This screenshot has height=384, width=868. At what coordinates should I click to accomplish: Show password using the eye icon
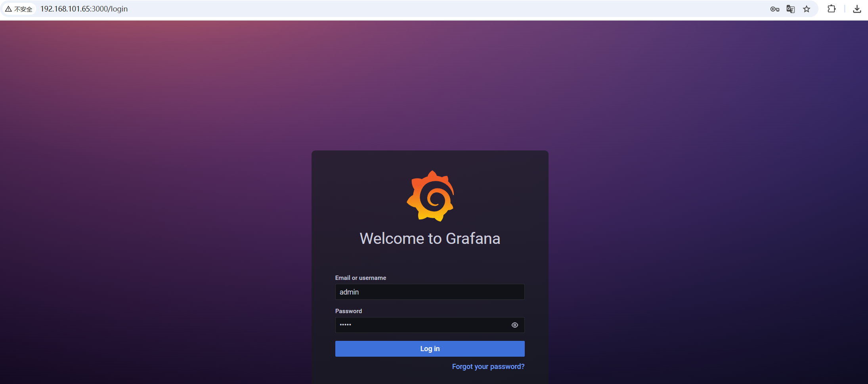514,325
